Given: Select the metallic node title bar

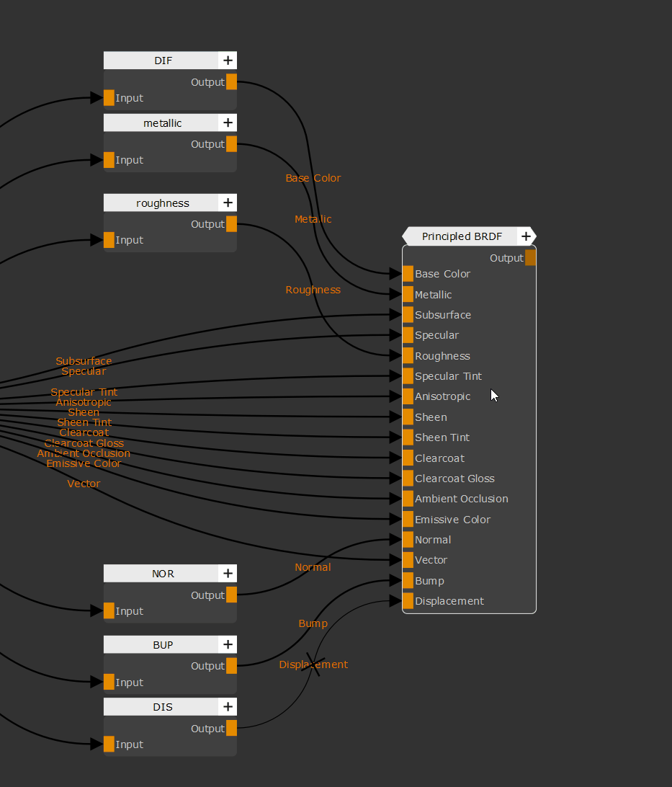Looking at the screenshot, I should tap(162, 123).
